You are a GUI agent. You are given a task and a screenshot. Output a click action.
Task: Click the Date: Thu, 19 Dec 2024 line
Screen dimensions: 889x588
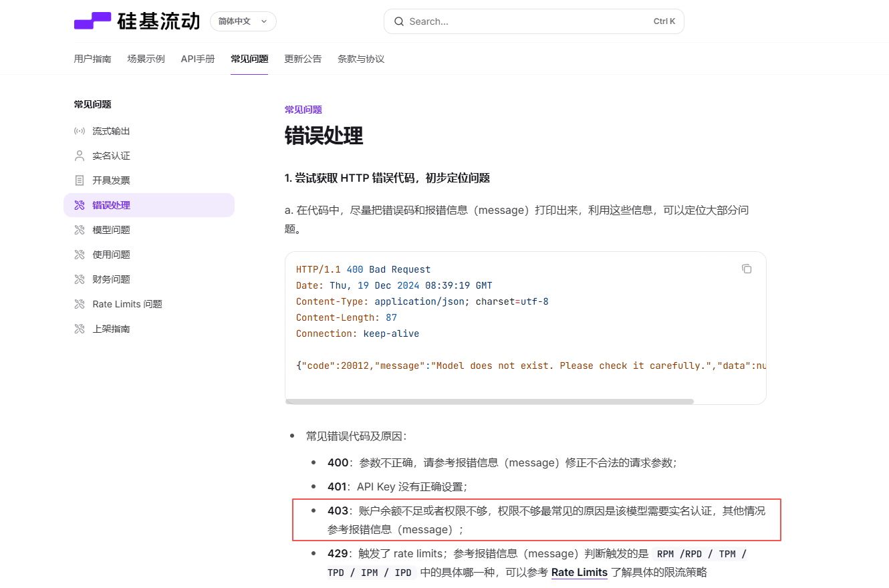[394, 285]
